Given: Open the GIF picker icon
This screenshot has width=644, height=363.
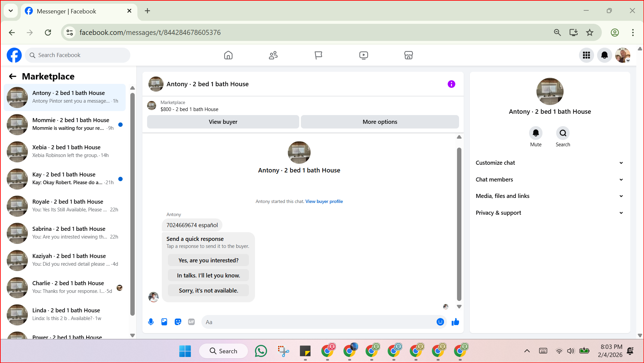Looking at the screenshot, I should [x=191, y=322].
